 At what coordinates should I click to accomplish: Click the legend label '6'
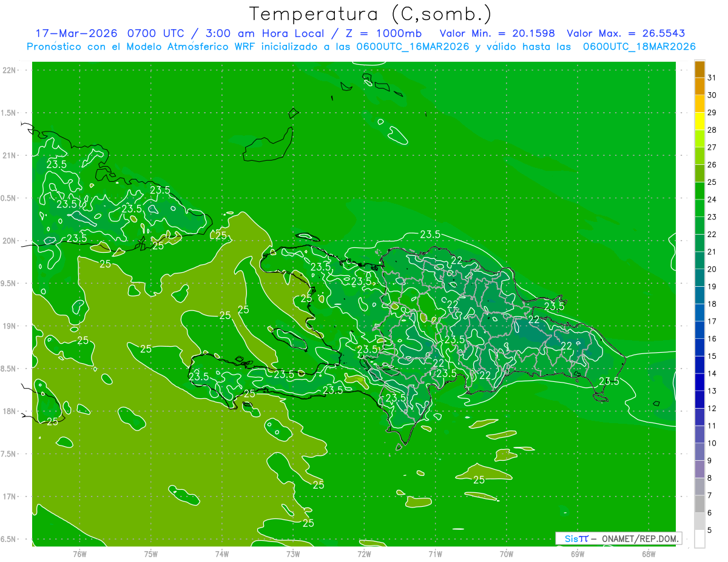pyautogui.click(x=710, y=513)
